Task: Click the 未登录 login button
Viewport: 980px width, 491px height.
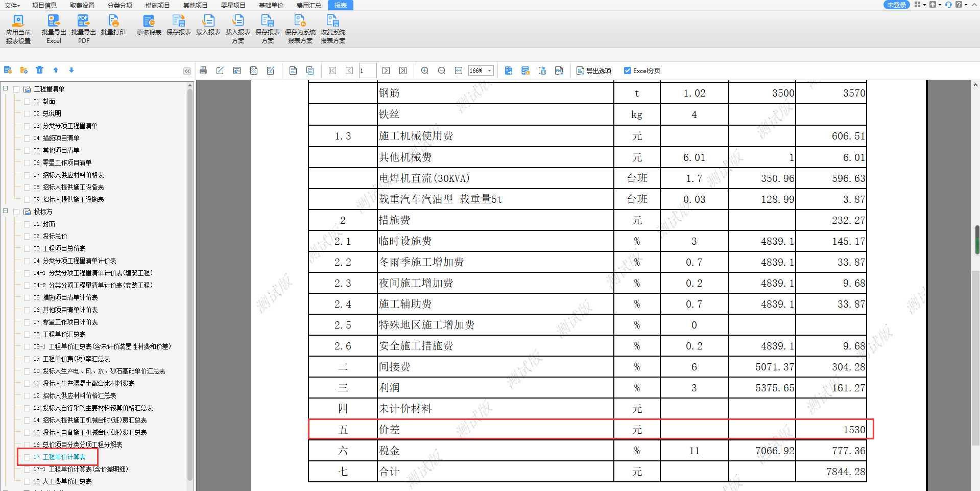Action: [896, 5]
